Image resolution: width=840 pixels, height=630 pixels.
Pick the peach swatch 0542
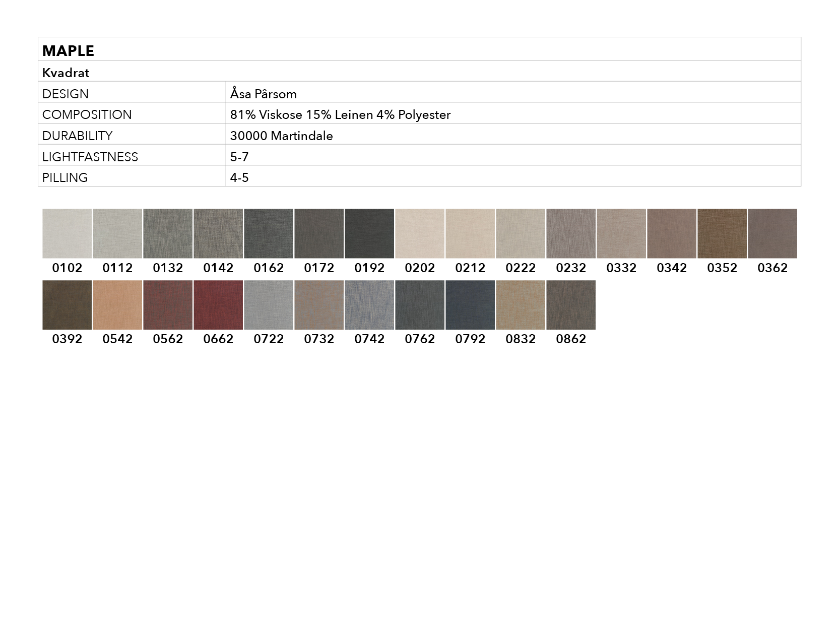tap(117, 305)
